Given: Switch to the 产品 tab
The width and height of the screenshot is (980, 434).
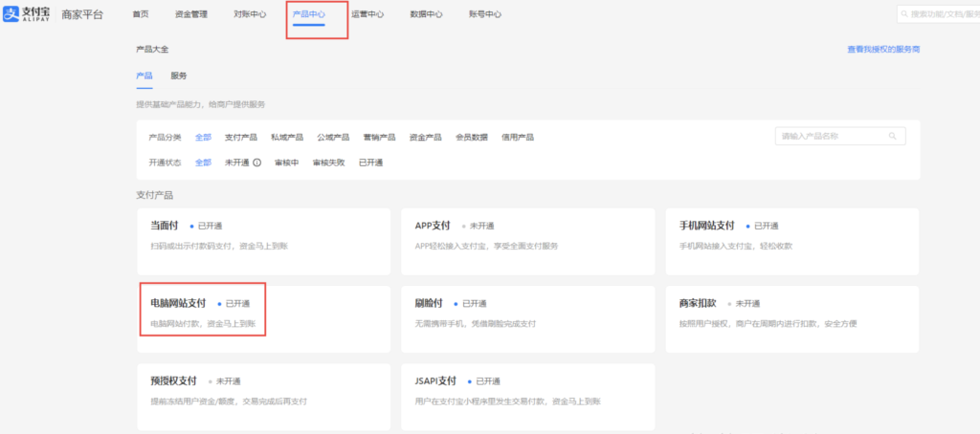Looking at the screenshot, I should (145, 76).
